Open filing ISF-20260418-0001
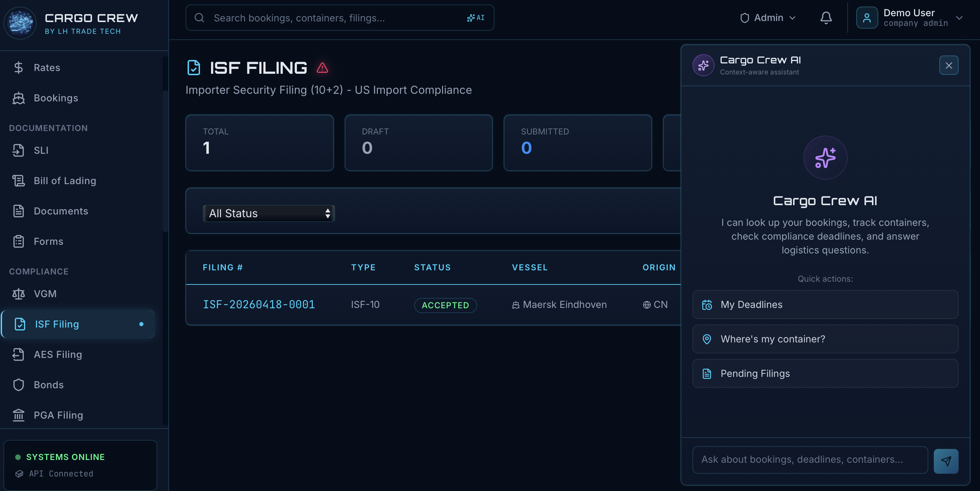 point(259,304)
